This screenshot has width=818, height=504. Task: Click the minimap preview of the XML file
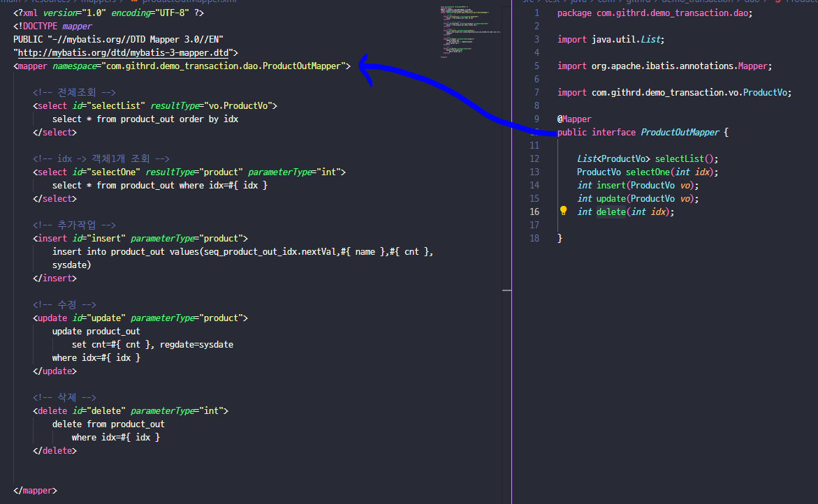[x=471, y=32]
